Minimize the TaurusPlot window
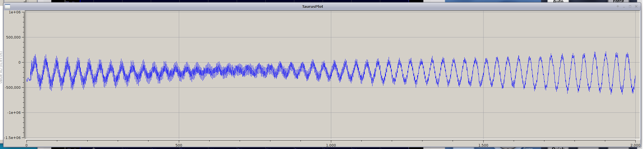Image resolution: width=644 pixels, height=149 pixels. 624,6
